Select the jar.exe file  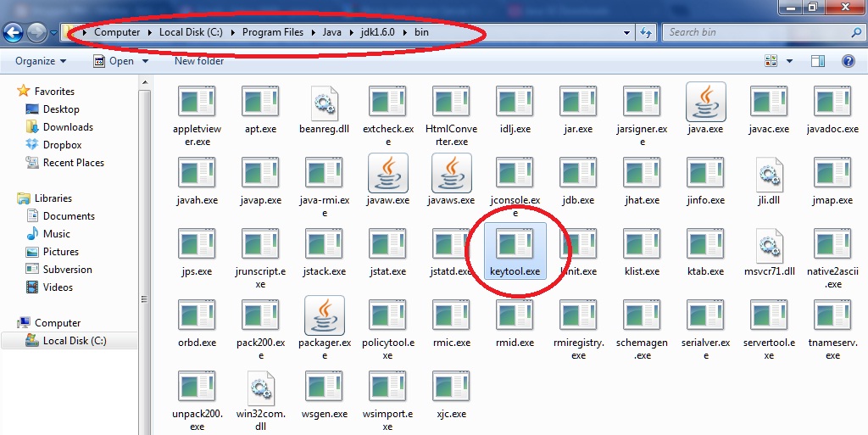pyautogui.click(x=578, y=109)
